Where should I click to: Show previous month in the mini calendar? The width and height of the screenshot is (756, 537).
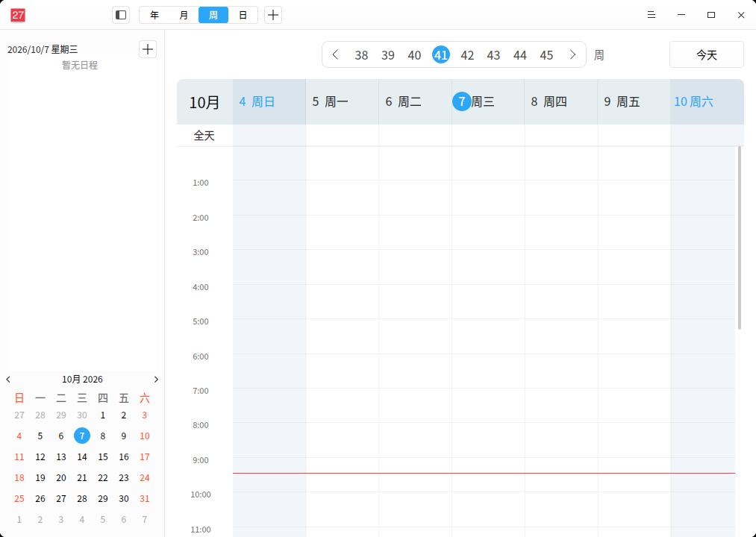point(8,380)
